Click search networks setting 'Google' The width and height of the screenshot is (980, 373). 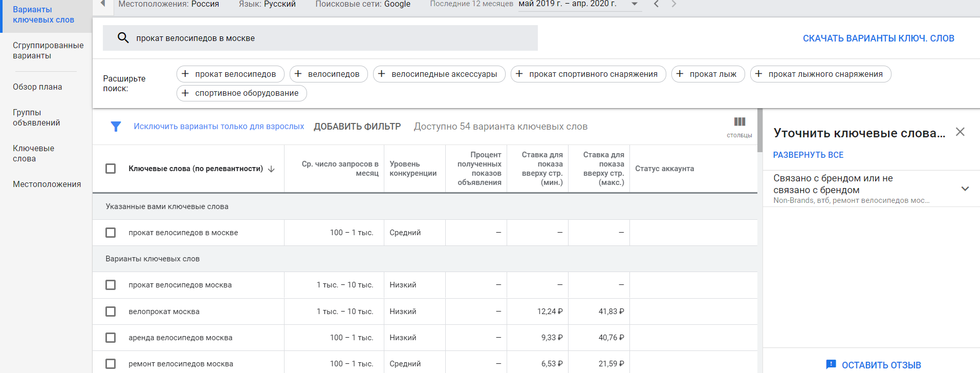click(397, 4)
